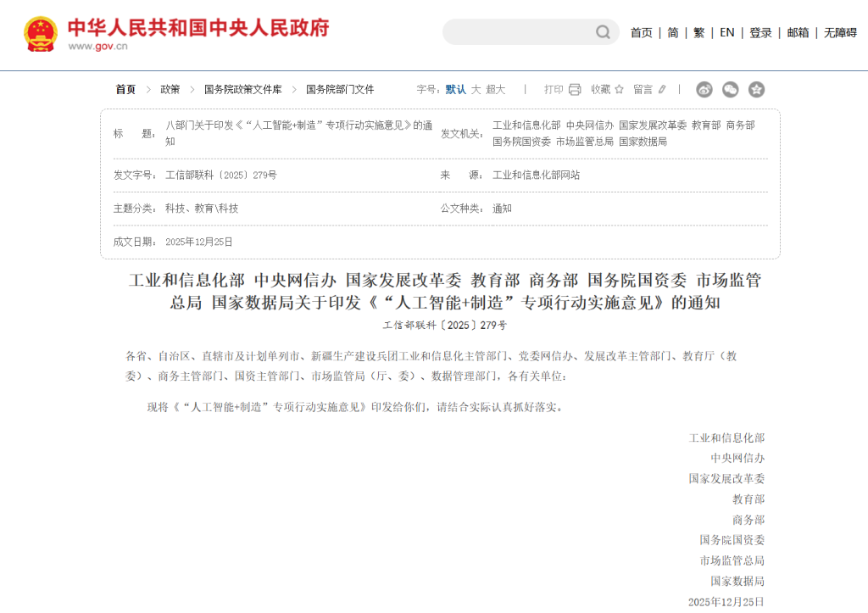Click the print (打印) printer icon
Image resolution: width=868 pixels, height=613 pixels.
pyautogui.click(x=575, y=89)
